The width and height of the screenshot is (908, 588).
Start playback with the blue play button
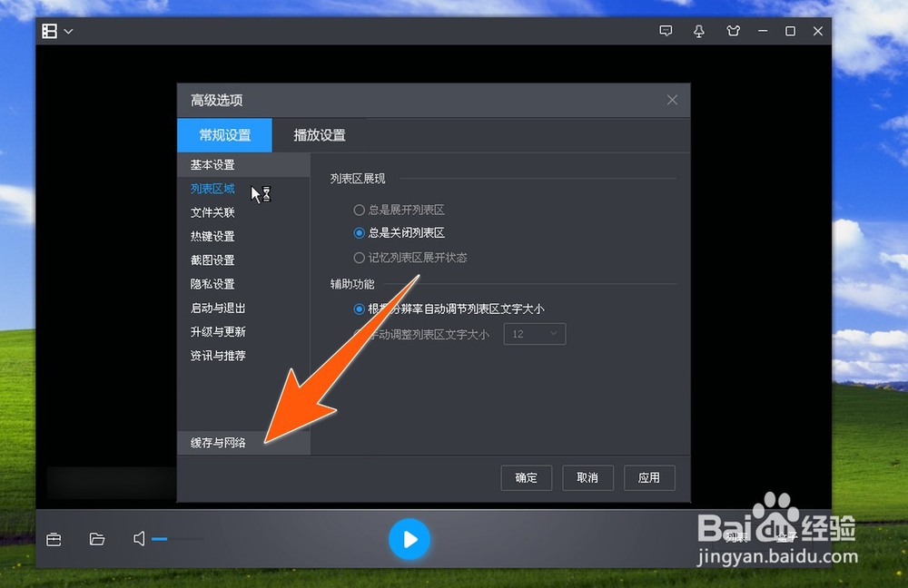pyautogui.click(x=410, y=539)
